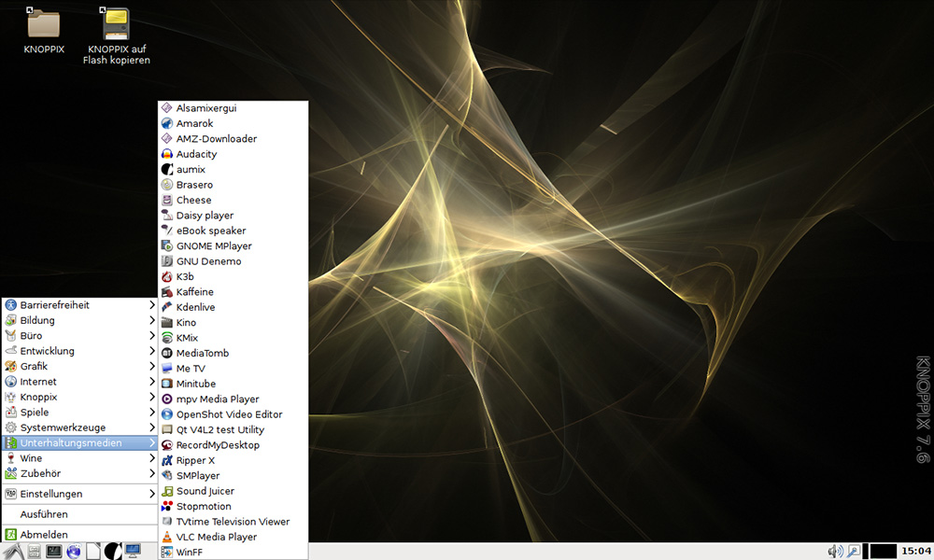Expand the Spiele submenu arrow

[152, 413]
